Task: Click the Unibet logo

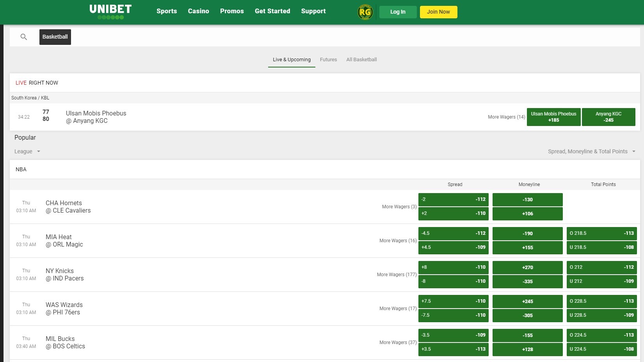Action: pos(110,12)
